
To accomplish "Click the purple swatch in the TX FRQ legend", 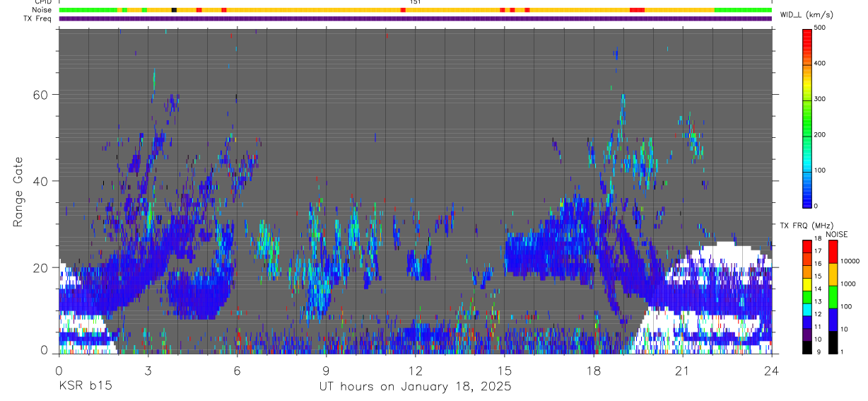I will click(x=807, y=335).
